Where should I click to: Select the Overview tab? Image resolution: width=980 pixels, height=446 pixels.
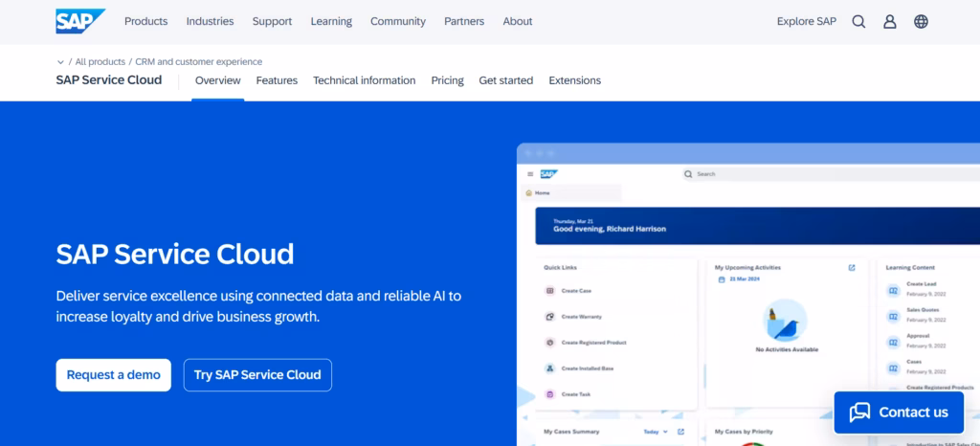point(217,80)
